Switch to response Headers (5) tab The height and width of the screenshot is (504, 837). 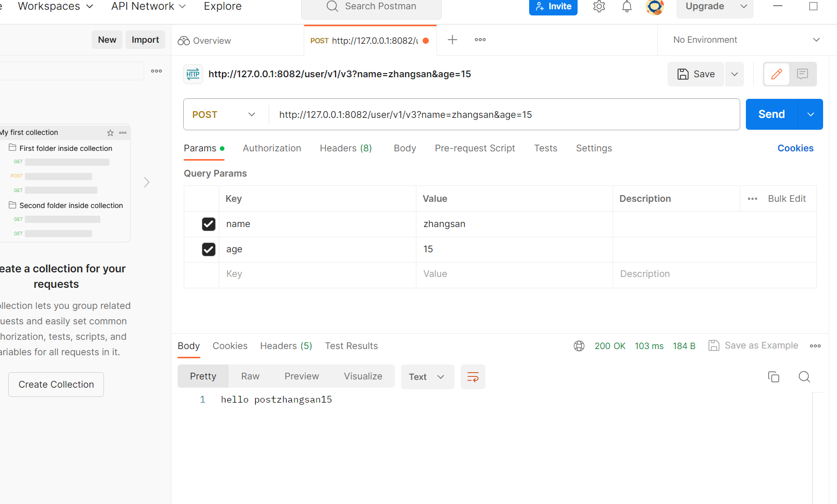[286, 346]
